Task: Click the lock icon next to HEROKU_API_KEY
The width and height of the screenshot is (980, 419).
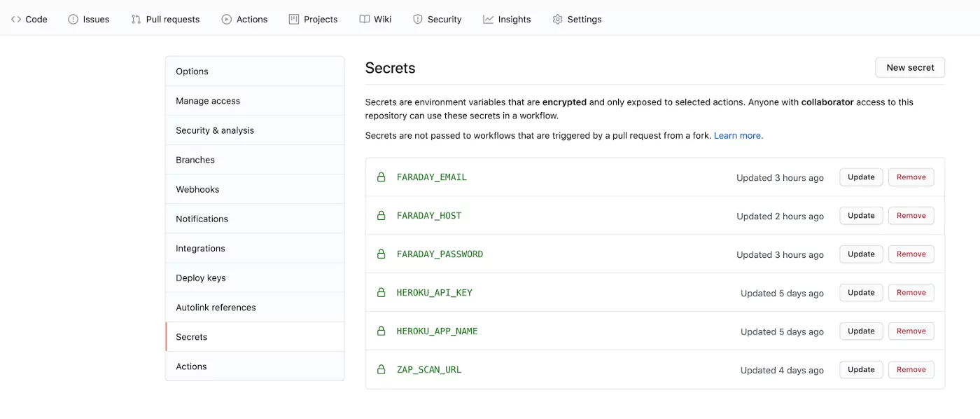Action: 381,293
